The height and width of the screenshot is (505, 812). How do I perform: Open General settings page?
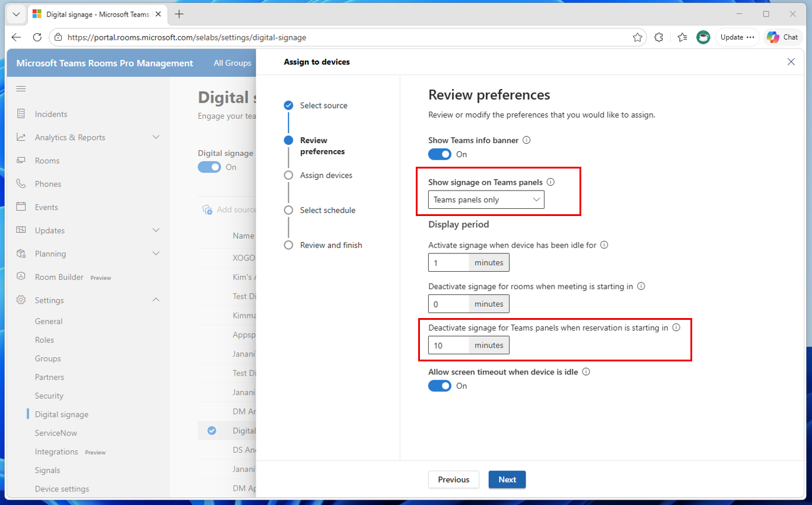point(49,321)
